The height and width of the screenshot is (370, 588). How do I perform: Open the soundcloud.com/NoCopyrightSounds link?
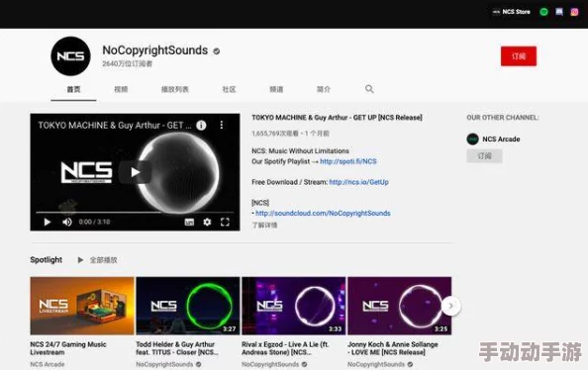click(x=323, y=213)
